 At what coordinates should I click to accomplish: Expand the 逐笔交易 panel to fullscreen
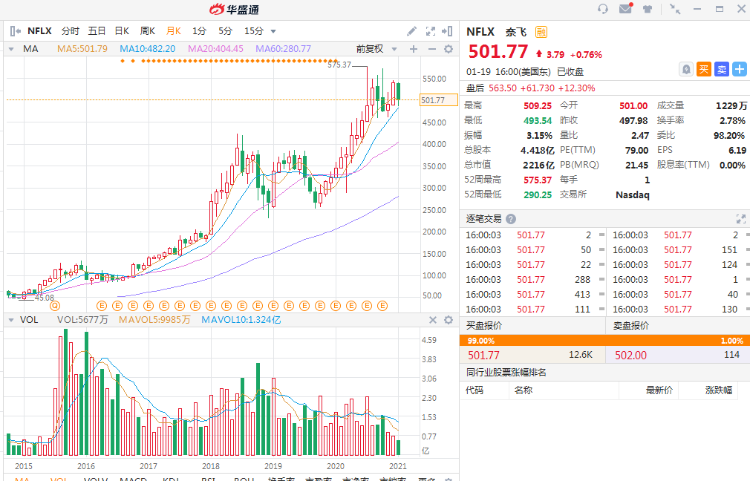(x=741, y=219)
